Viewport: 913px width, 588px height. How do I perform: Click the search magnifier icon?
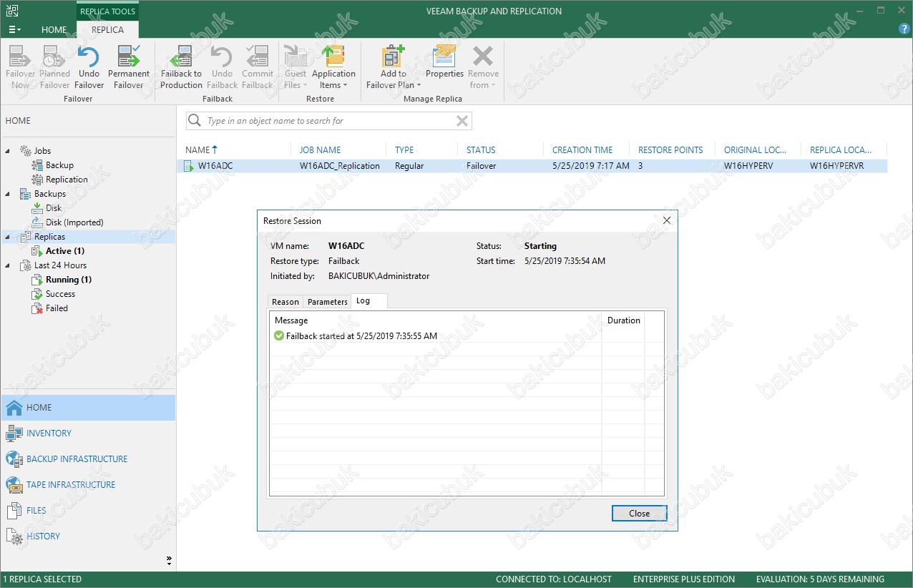tap(194, 121)
